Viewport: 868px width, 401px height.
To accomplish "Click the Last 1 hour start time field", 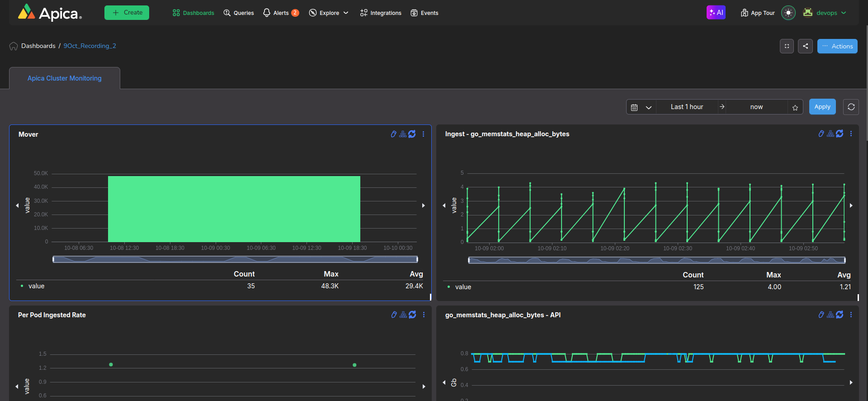I will click(x=686, y=107).
